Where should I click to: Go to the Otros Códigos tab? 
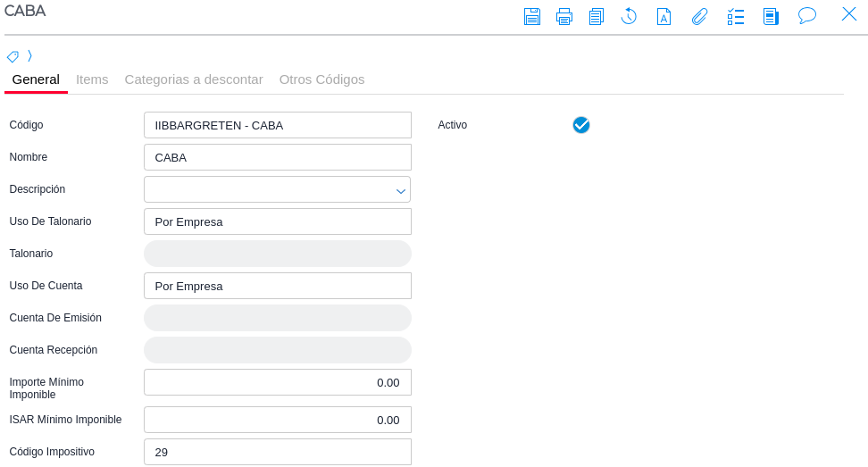(321, 79)
